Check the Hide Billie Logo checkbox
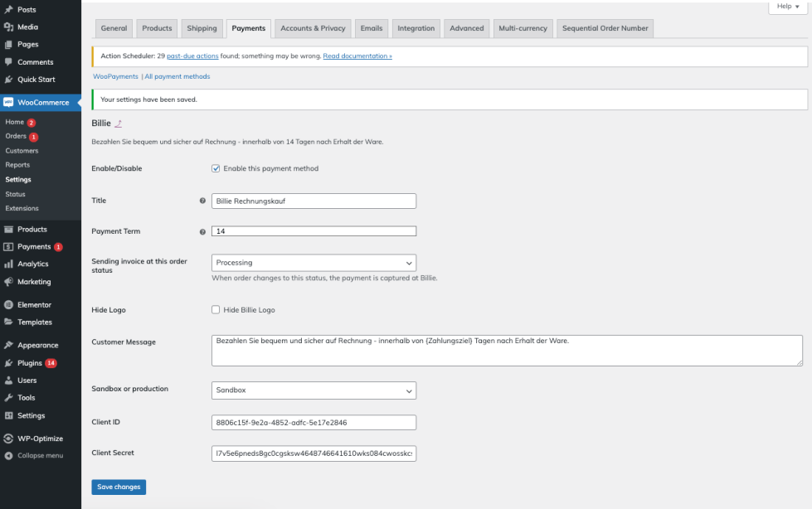 point(216,310)
